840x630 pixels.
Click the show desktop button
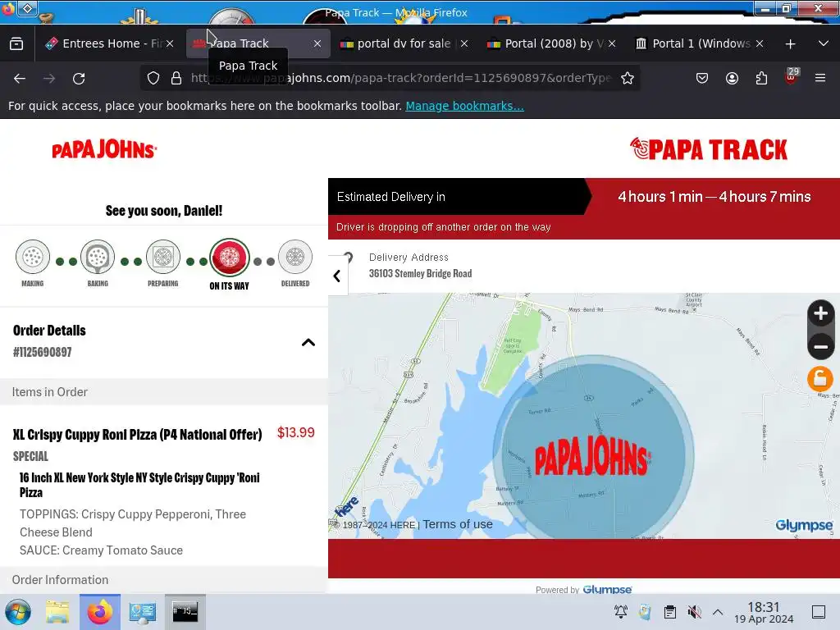tap(819, 612)
